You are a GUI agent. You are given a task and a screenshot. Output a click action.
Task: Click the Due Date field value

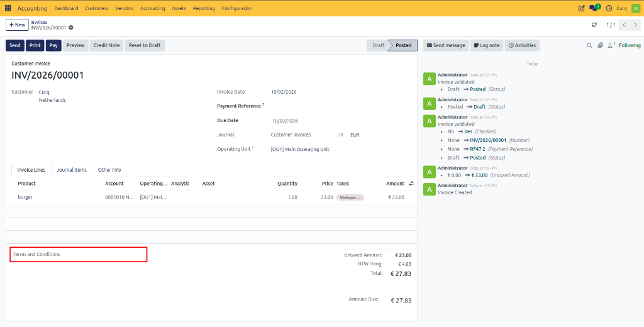coord(285,121)
